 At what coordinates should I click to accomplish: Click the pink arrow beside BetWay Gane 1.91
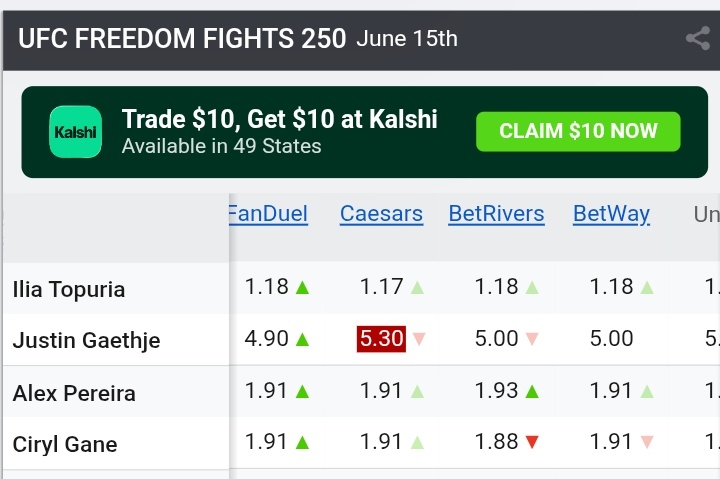[647, 442]
